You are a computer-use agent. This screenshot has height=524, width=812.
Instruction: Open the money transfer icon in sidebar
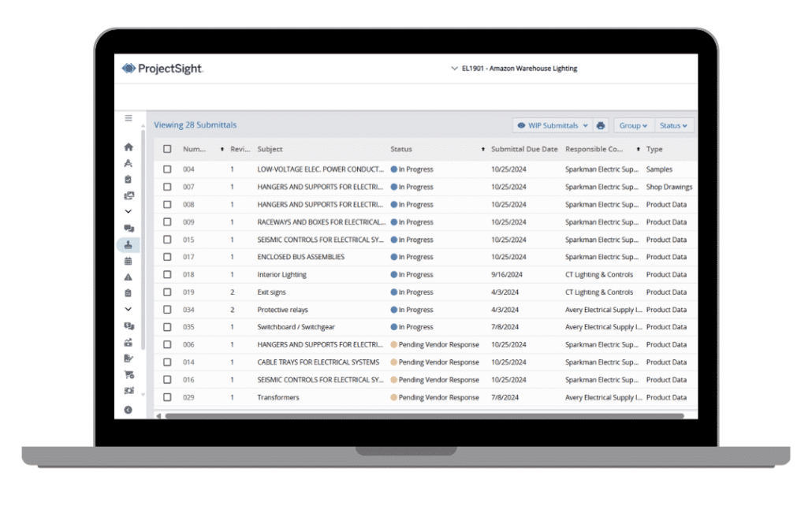(129, 342)
